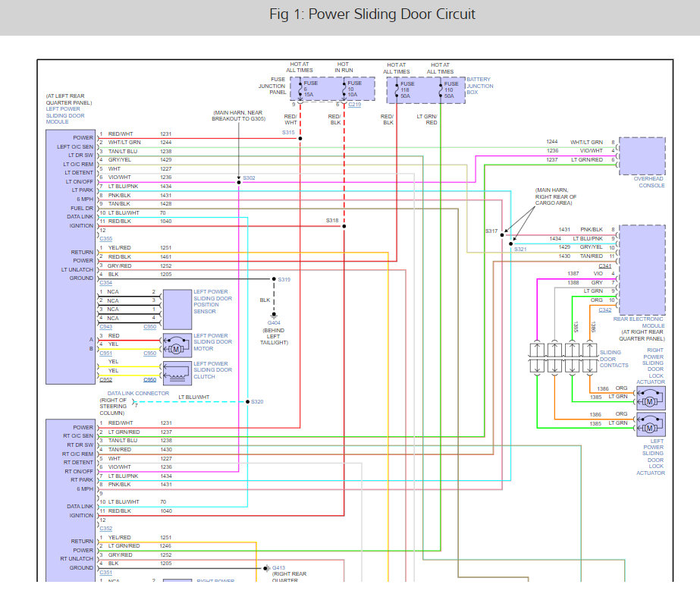Click the rear electronic module box
The height and width of the screenshot is (597, 700).
(642, 270)
